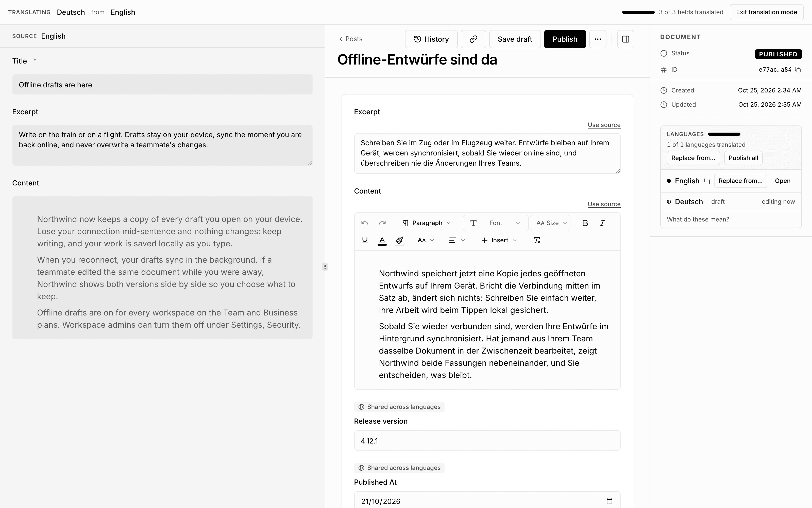The height and width of the screenshot is (508, 812).
Task: Click the source Title field
Action: (x=162, y=85)
